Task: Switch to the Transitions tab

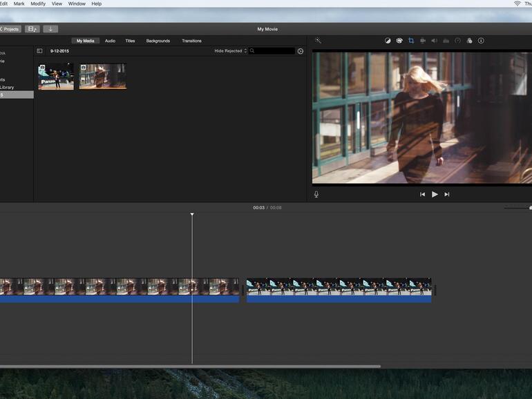Action: click(x=191, y=41)
